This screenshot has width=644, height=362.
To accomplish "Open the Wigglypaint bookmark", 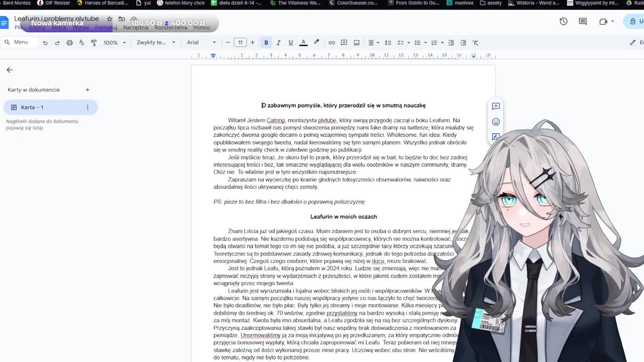I will click(x=593, y=3).
